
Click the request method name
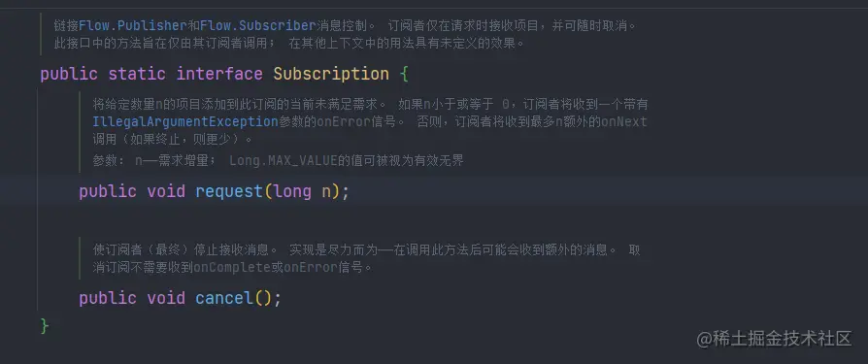pos(229,192)
